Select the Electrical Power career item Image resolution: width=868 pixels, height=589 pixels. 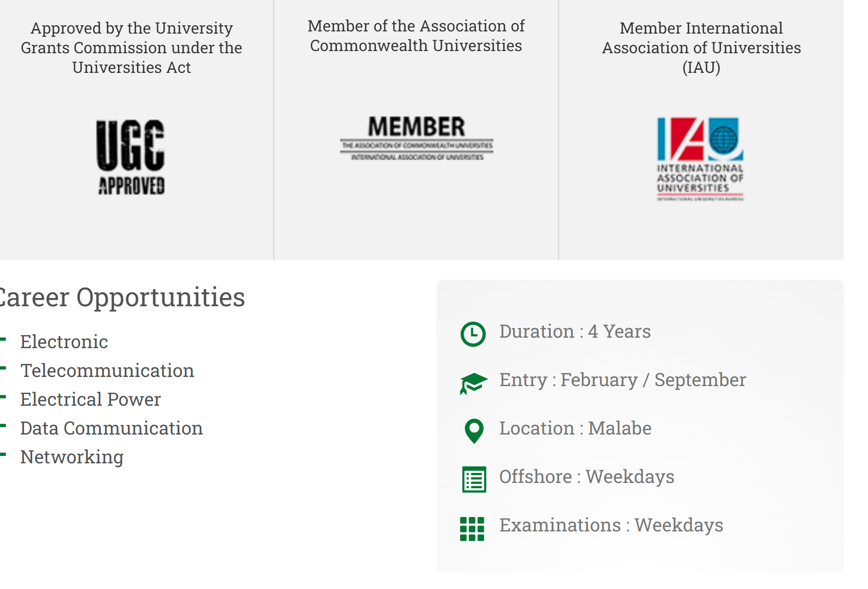pos(91,399)
